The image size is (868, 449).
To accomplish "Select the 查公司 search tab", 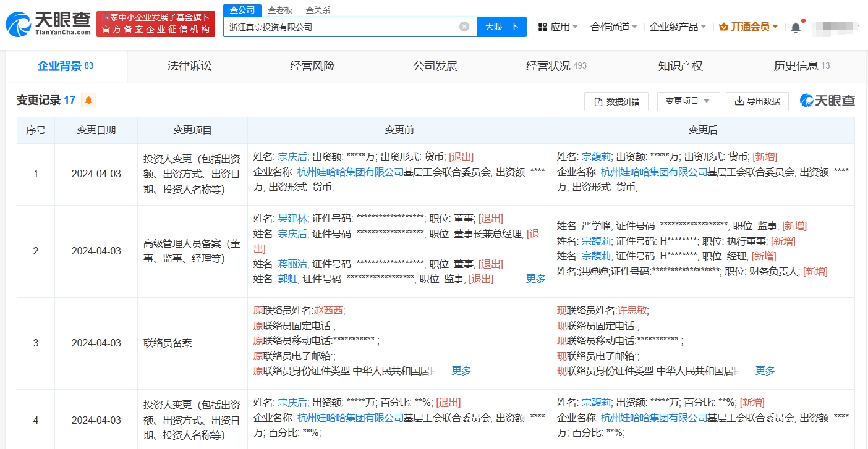I will 242,10.
